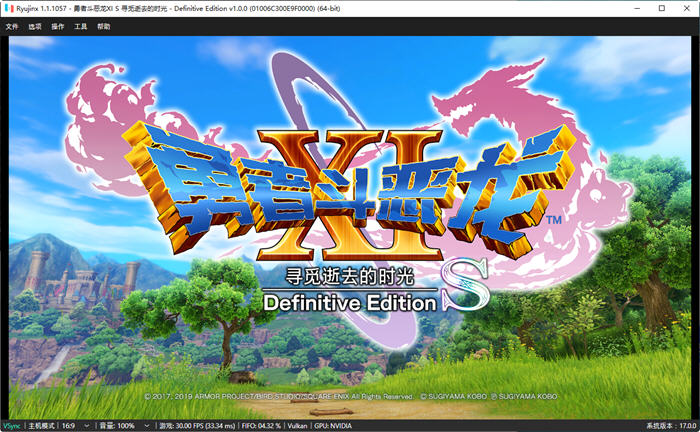Screen dimensions: 700x432
Task: Click the 系统版本 17.0.0 status text
Action: point(671,426)
